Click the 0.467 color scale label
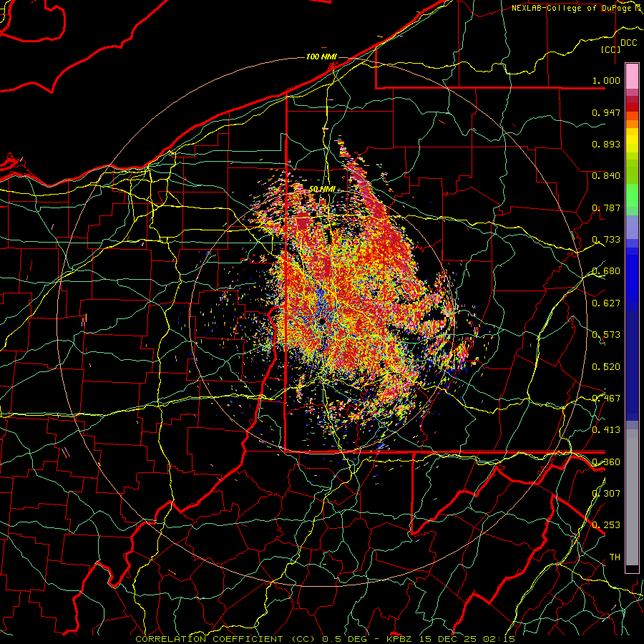 pyautogui.click(x=606, y=399)
